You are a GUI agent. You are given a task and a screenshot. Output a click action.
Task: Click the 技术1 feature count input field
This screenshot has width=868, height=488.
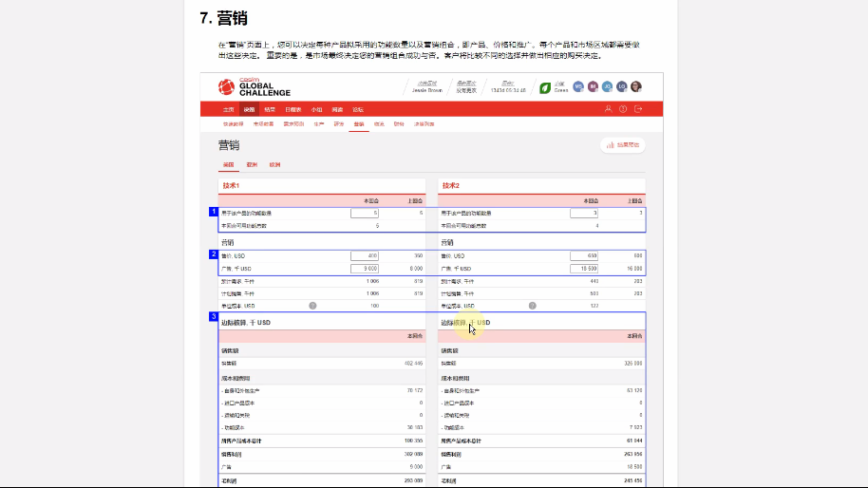click(x=365, y=214)
